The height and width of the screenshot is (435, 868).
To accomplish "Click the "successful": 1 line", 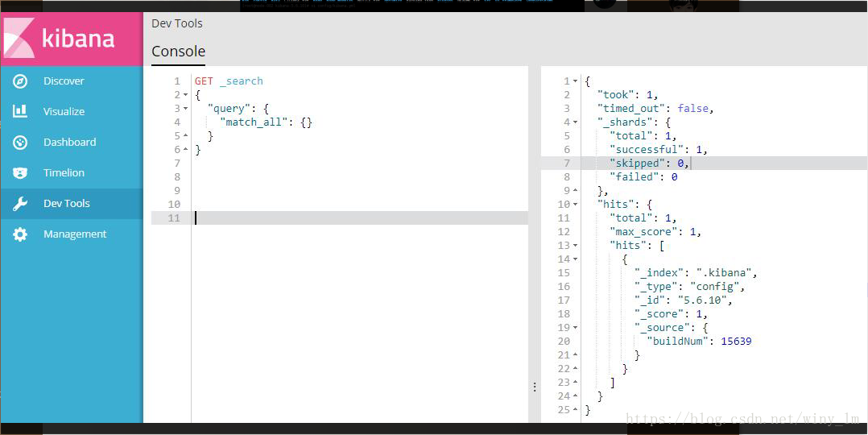I will pyautogui.click(x=659, y=150).
